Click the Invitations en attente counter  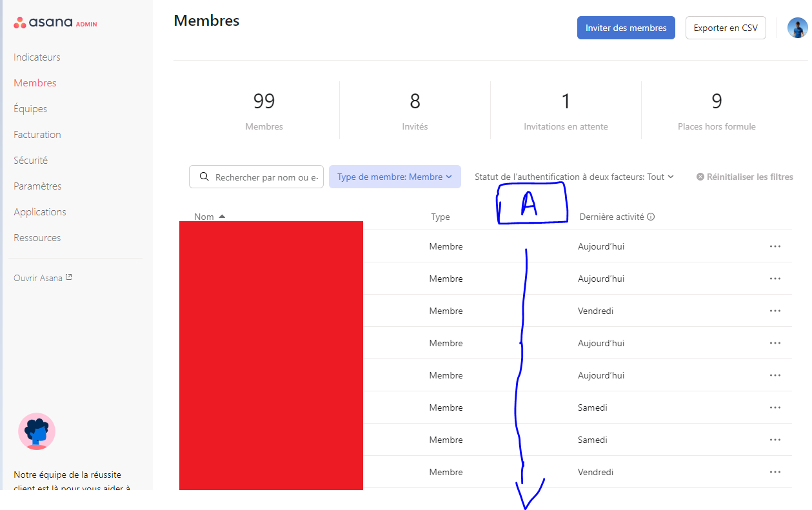566,110
